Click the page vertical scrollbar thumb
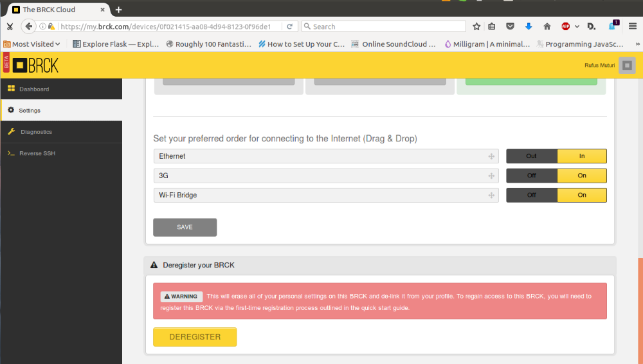This screenshot has height=364, width=643. 640,311
